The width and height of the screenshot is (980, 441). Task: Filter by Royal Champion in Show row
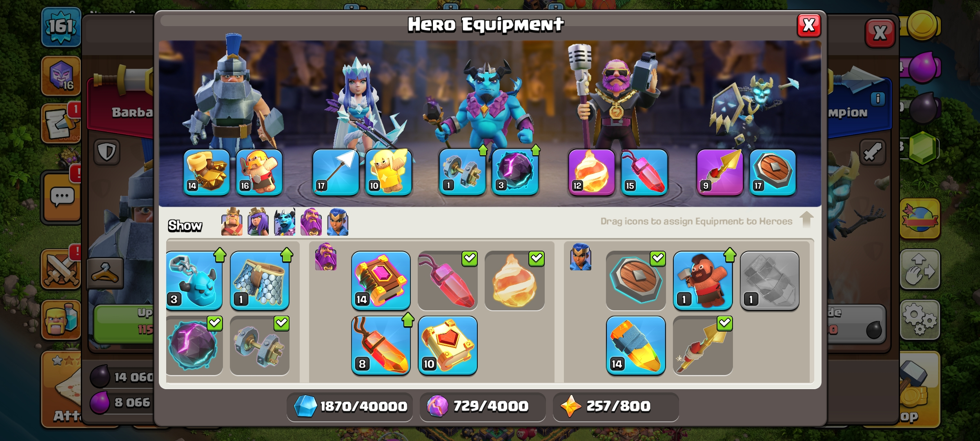point(338,222)
